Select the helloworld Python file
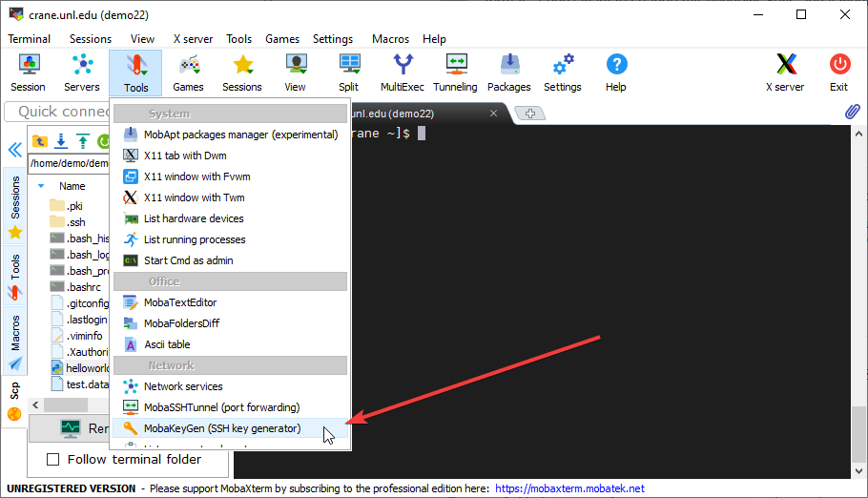Screen dimensions: 868x498 point(80,368)
